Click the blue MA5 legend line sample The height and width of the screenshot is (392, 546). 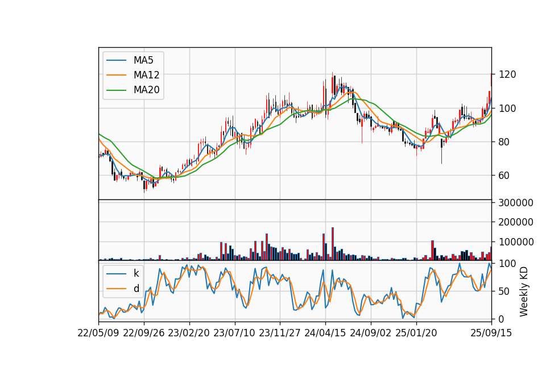point(116,60)
